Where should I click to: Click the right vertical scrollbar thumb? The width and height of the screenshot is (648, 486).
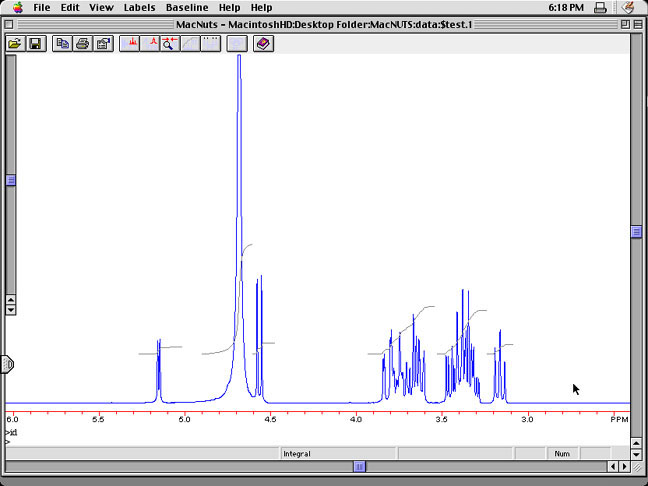pos(635,232)
